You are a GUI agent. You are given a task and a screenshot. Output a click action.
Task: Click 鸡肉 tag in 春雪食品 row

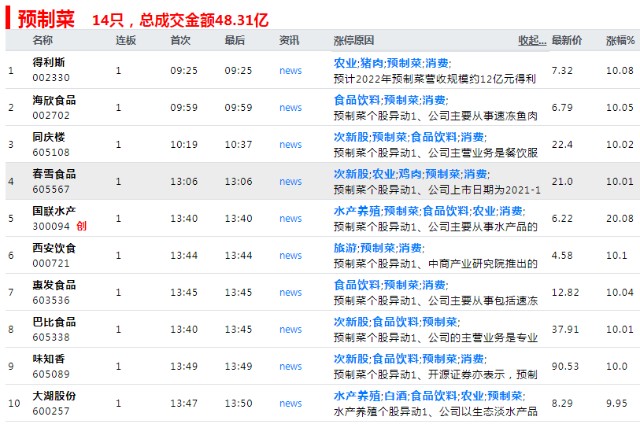410,174
